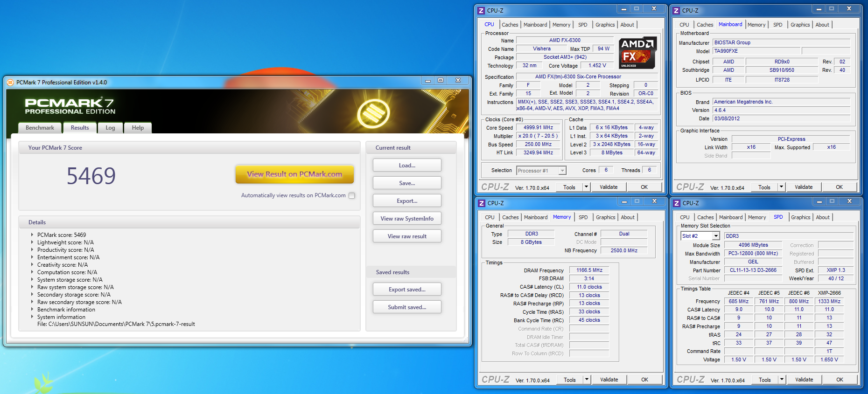
Task: Open the Processor #1 selection dropdown
Action: (x=562, y=171)
